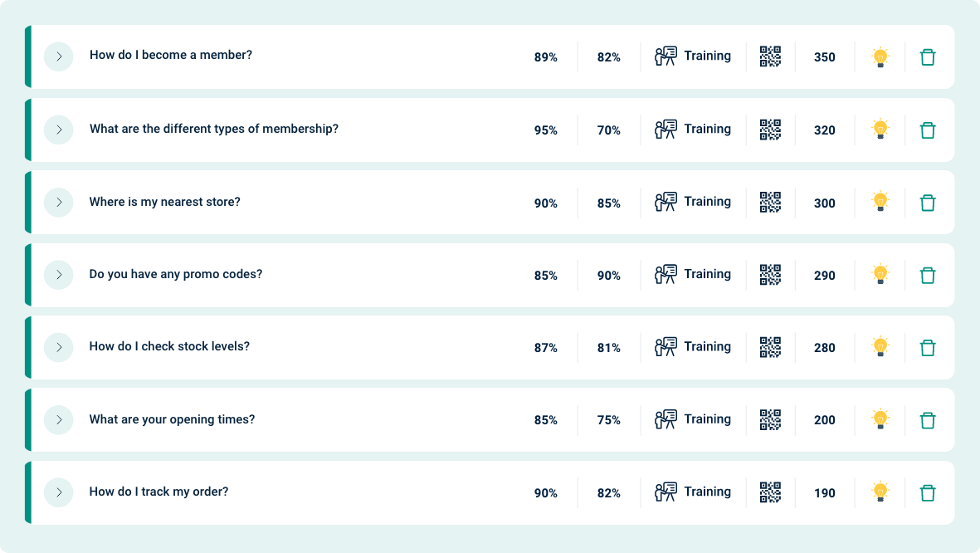Click lightbulb for track my order question
The width and height of the screenshot is (980, 553).
880,492
